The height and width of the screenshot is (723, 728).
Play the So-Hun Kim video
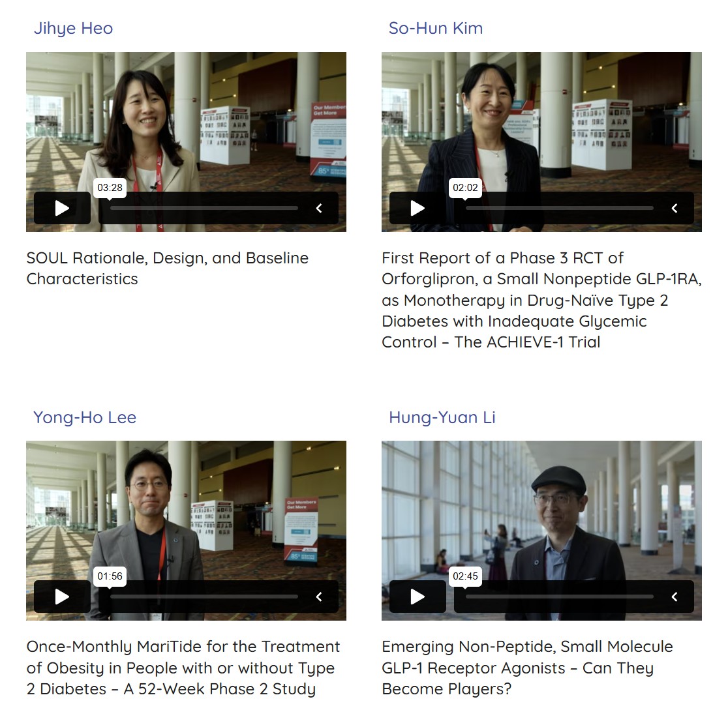[417, 208]
